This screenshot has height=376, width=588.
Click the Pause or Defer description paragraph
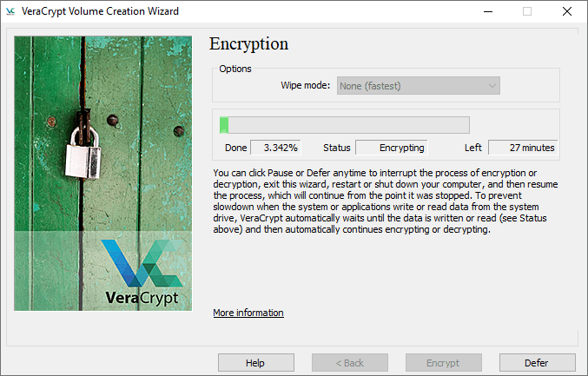coord(386,201)
